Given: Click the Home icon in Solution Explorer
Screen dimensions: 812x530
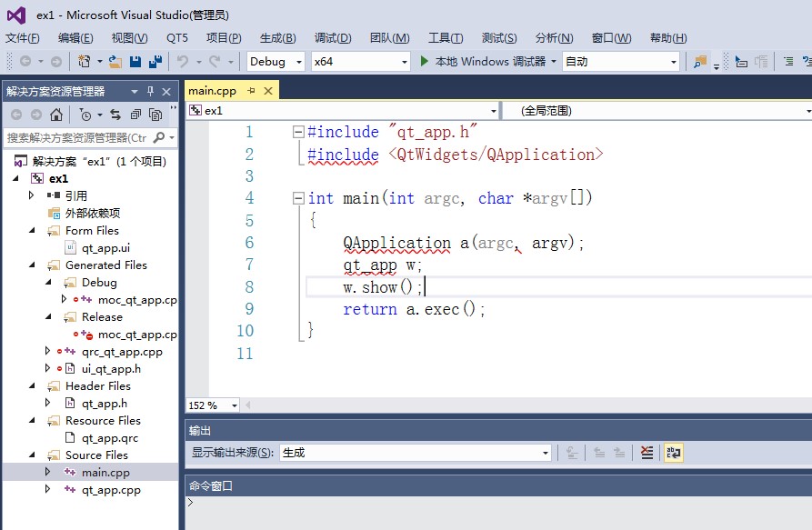Looking at the screenshot, I should click(56, 115).
